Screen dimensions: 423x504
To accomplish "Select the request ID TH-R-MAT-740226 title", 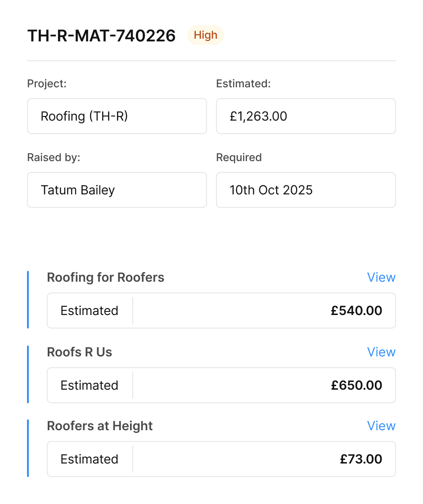I will point(102,36).
